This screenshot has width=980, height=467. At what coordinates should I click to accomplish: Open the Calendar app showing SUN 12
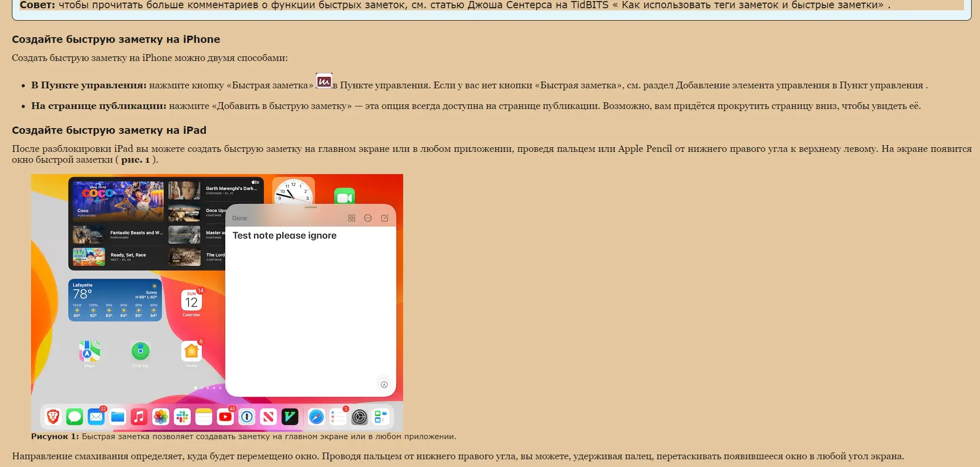(191, 300)
